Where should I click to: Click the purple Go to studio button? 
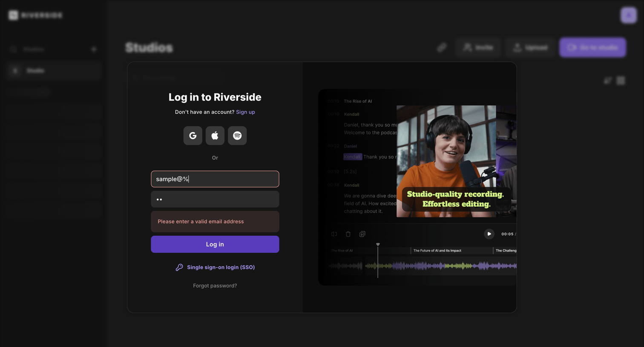pos(592,47)
